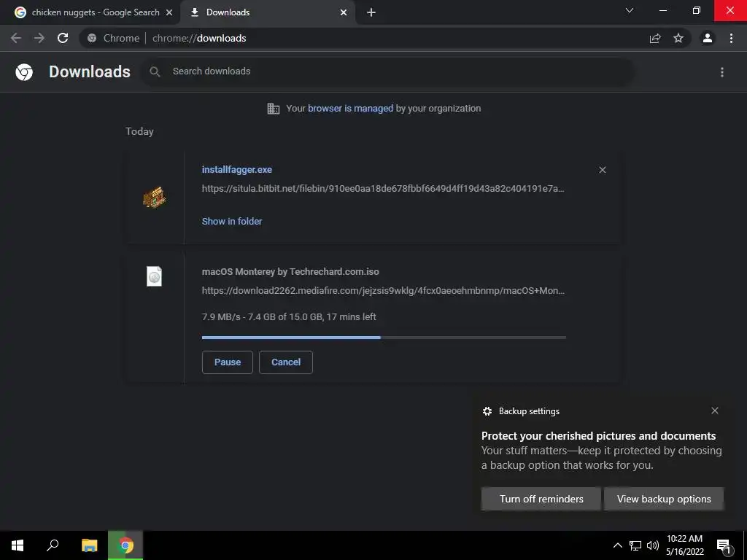Screen dimensions: 747x560
Task: Click View backup options button
Action: [x=664, y=499]
